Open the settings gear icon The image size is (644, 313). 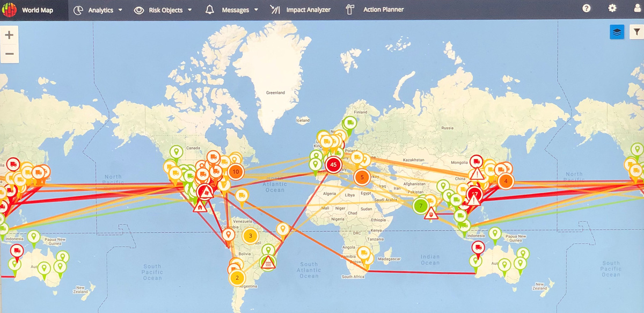coord(612,9)
